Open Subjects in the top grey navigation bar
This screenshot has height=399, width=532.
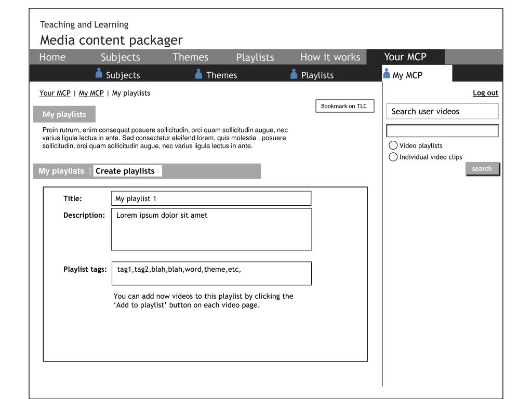click(121, 57)
